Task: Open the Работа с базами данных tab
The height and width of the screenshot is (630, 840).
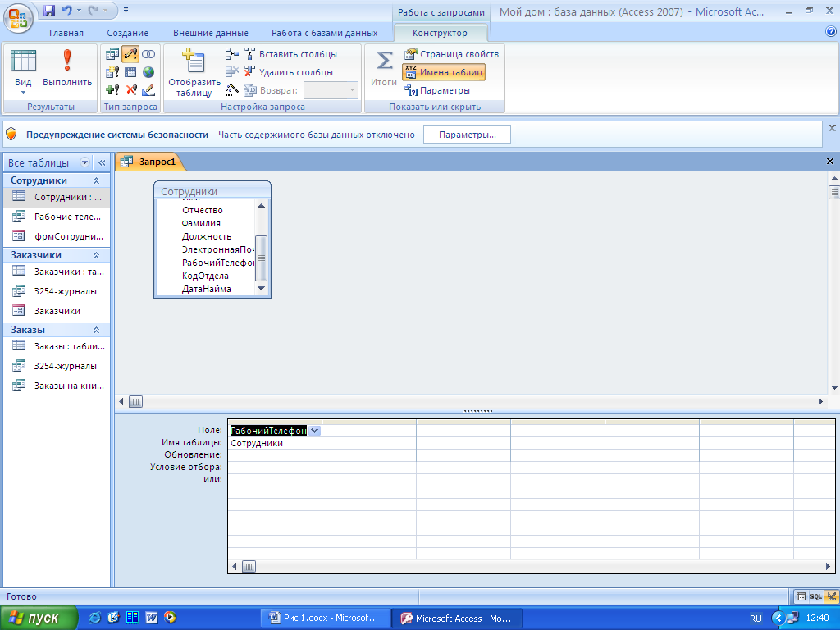Action: [x=324, y=33]
